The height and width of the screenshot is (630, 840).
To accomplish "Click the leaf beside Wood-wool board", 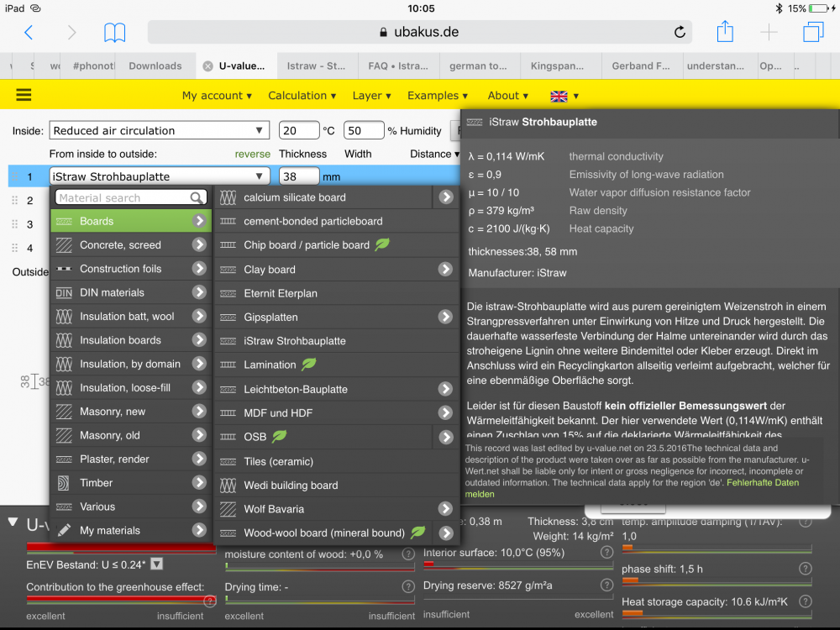I will tap(417, 532).
